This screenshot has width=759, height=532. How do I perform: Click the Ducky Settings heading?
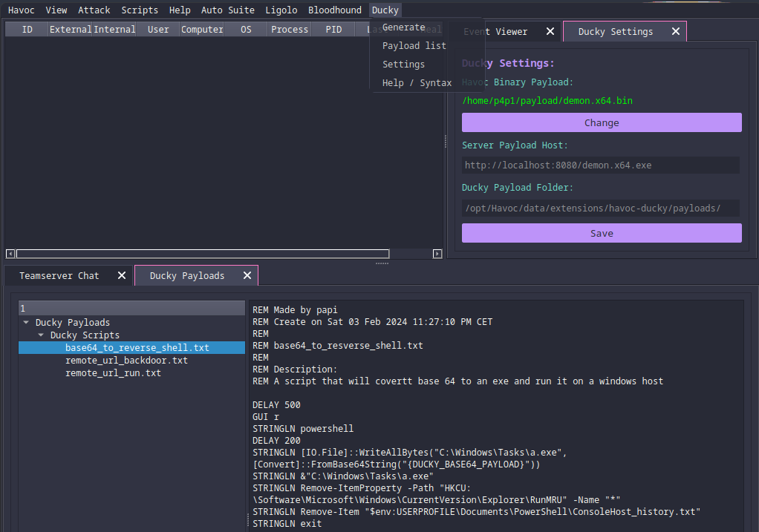tap(508, 63)
